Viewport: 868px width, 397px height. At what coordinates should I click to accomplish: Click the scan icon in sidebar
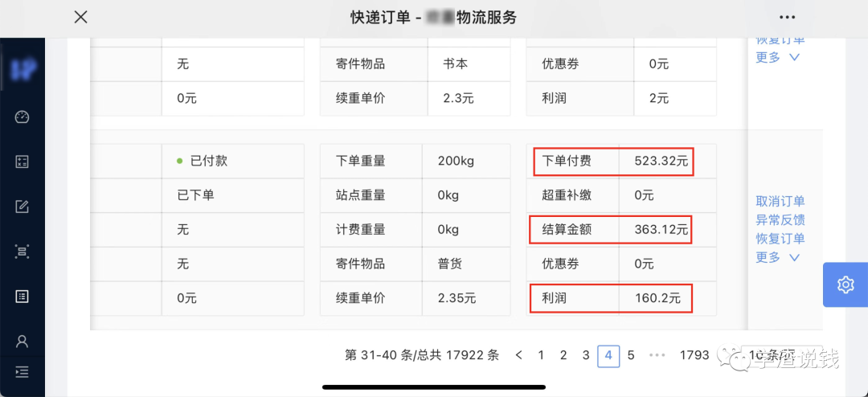(22, 252)
